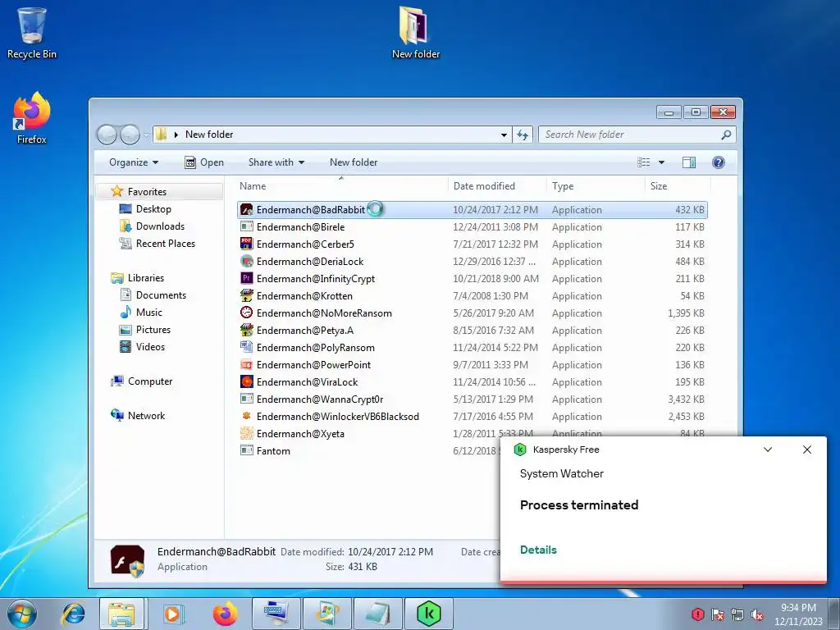Click the Endermanch@Cerber5 PDF-style icon
The width and height of the screenshot is (840, 630).
[x=246, y=244]
